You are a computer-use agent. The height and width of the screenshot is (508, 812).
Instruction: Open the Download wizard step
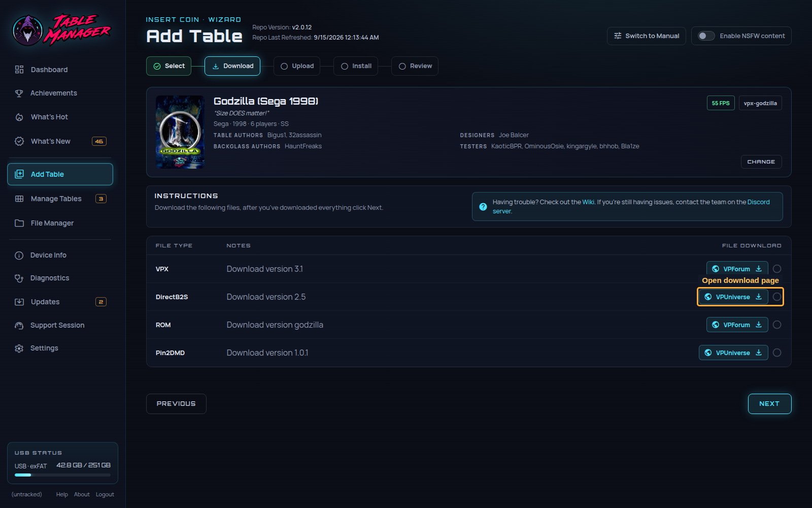tap(232, 66)
